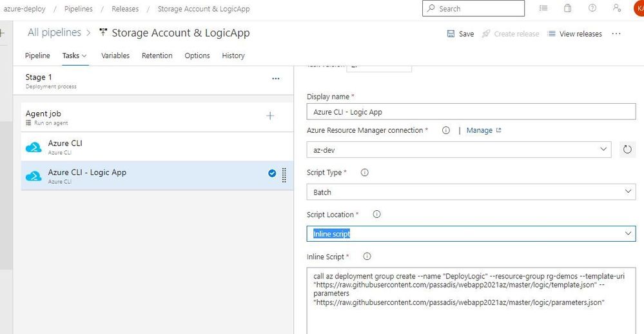Show info for Script Type field
Viewport: 644px width, 334px height.
364,173
